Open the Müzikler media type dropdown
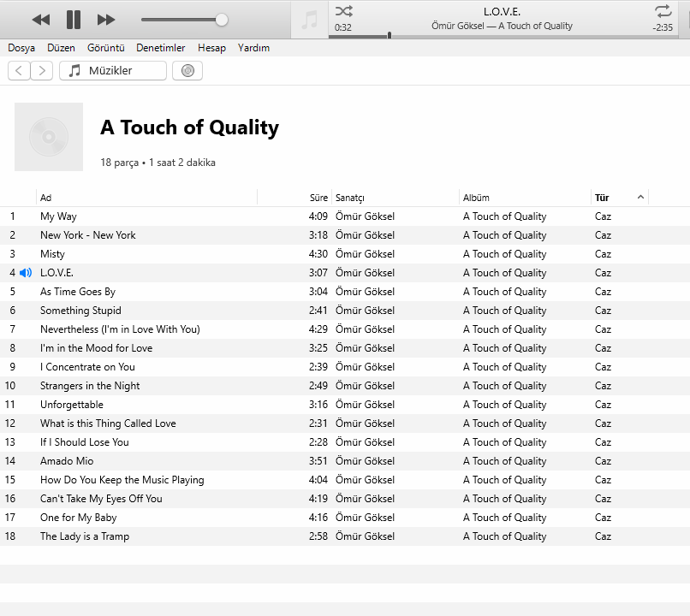The image size is (690, 616). click(x=113, y=71)
